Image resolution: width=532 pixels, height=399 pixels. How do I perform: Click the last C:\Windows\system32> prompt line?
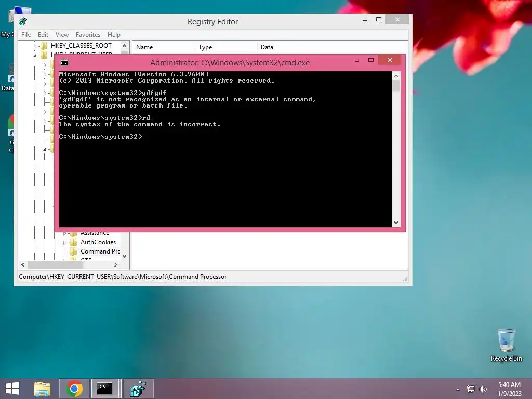(100, 137)
